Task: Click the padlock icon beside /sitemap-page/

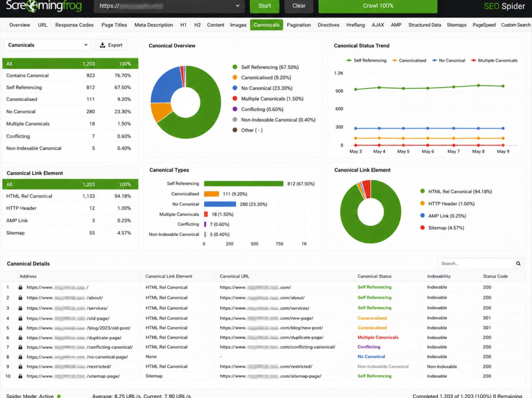Action: pyautogui.click(x=20, y=376)
